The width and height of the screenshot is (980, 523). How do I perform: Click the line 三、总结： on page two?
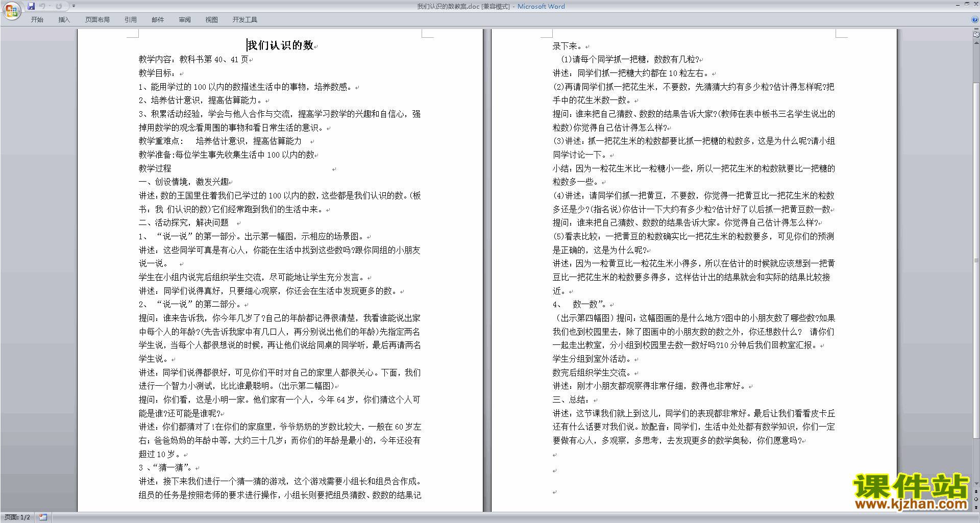pos(571,400)
